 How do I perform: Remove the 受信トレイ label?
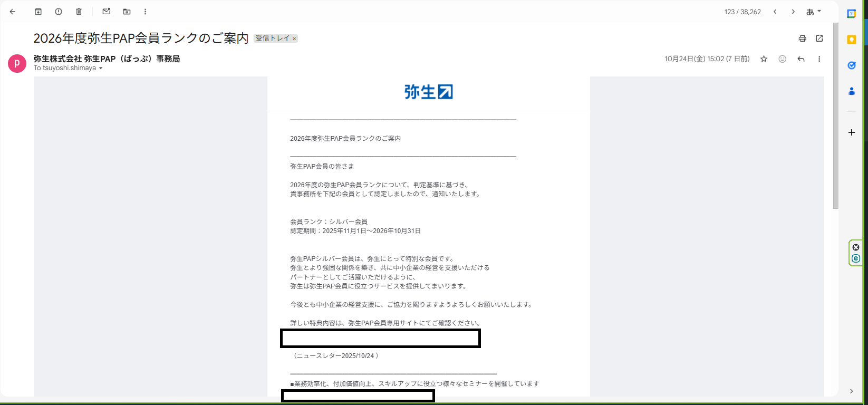click(x=294, y=38)
